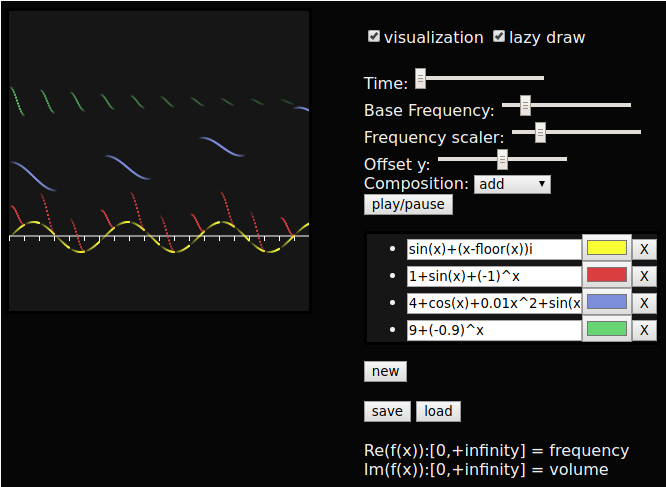Click the save button
Viewport: 666px width, 487px height.
pos(387,411)
